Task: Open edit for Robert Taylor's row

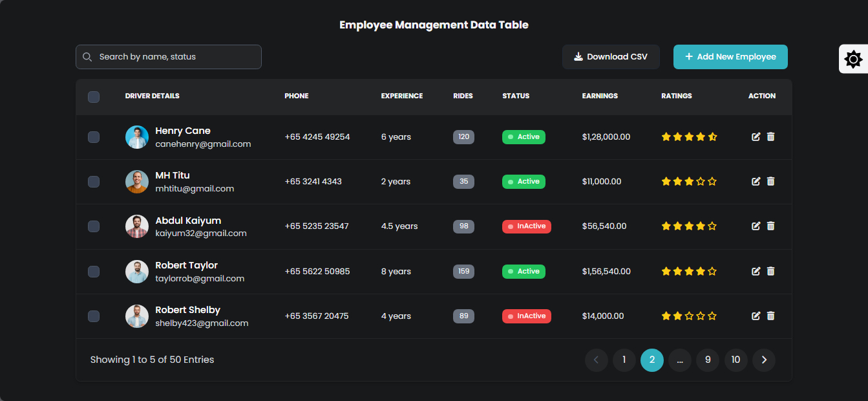Action: [756, 272]
